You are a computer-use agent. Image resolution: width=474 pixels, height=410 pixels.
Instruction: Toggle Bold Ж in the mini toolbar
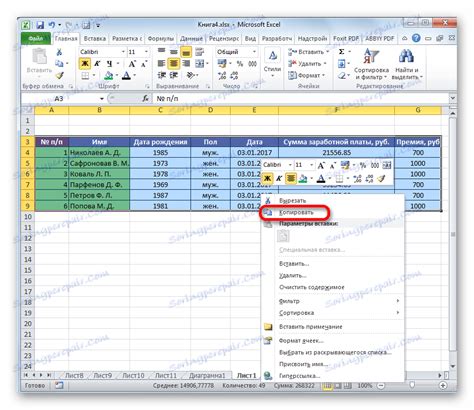click(267, 179)
